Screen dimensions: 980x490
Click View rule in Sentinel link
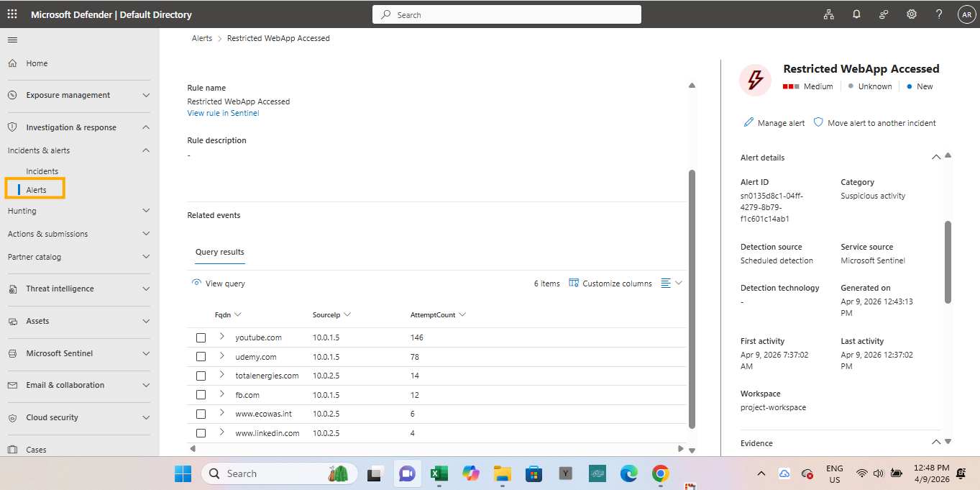[223, 113]
